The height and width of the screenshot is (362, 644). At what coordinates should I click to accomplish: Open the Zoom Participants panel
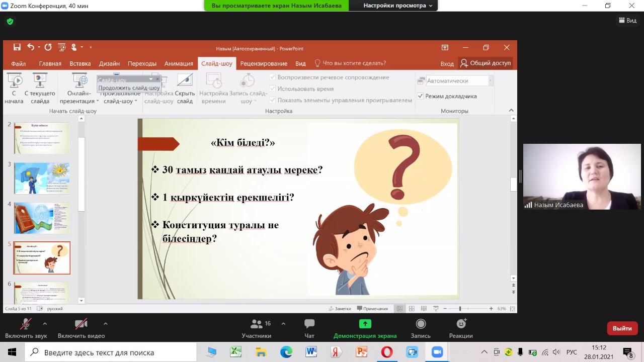point(257,324)
